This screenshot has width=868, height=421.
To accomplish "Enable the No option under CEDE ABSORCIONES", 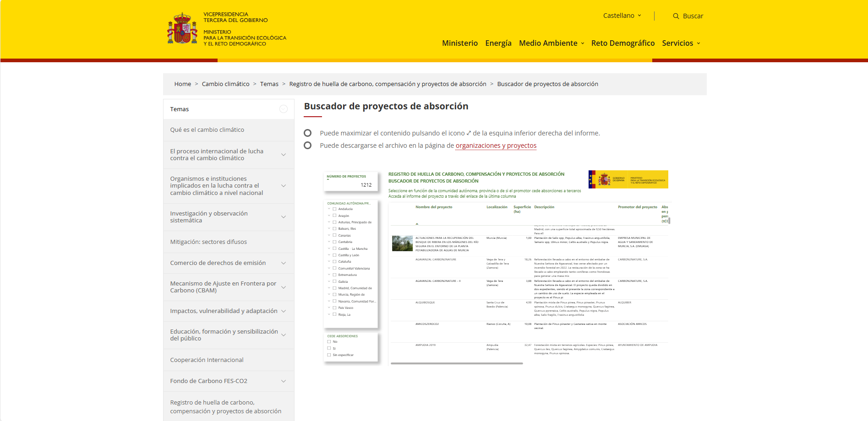I will 329,341.
